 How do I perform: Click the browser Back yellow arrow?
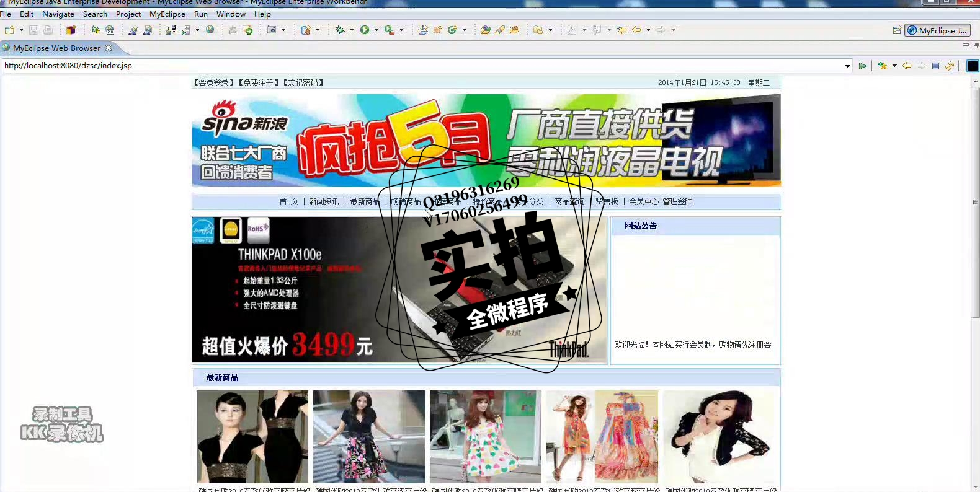coord(907,66)
